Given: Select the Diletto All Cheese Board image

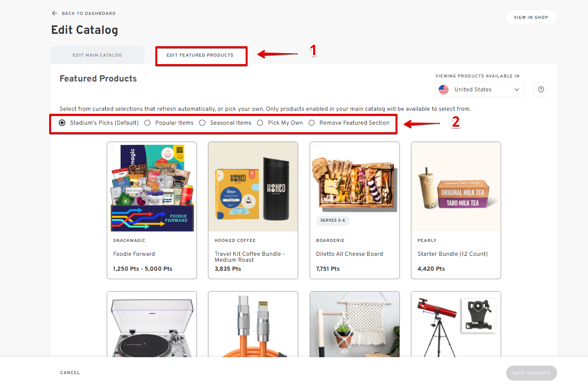Looking at the screenshot, I should tap(355, 187).
